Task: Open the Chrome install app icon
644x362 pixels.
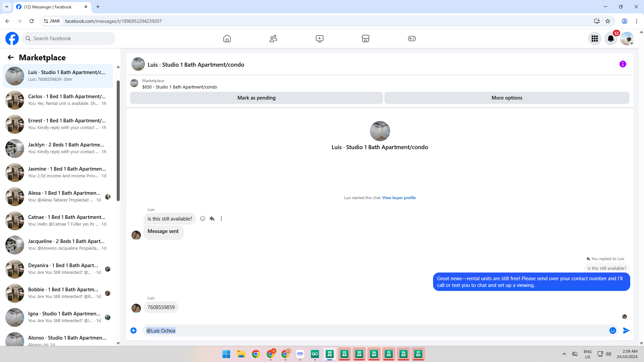Action: click(597, 21)
